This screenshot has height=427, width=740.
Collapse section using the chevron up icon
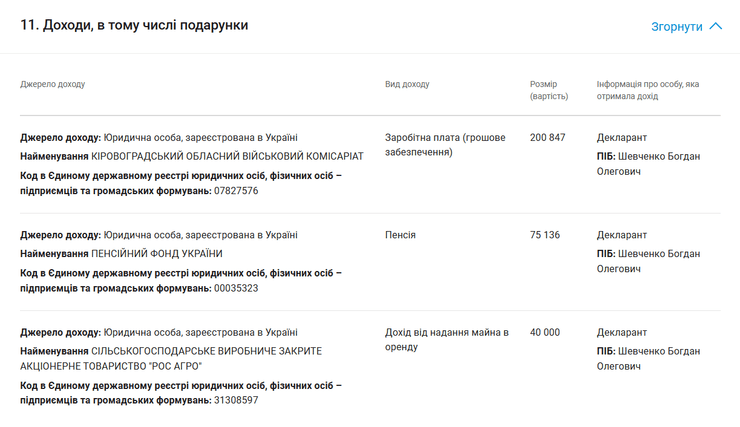(x=715, y=27)
